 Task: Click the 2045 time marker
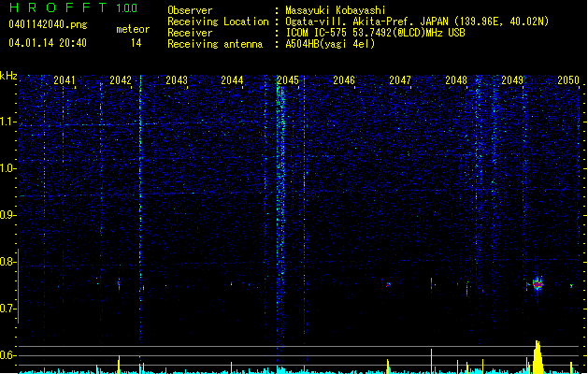(288, 80)
